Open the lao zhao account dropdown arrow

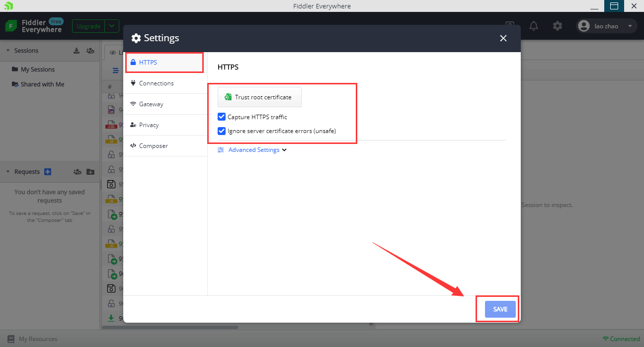click(x=630, y=26)
